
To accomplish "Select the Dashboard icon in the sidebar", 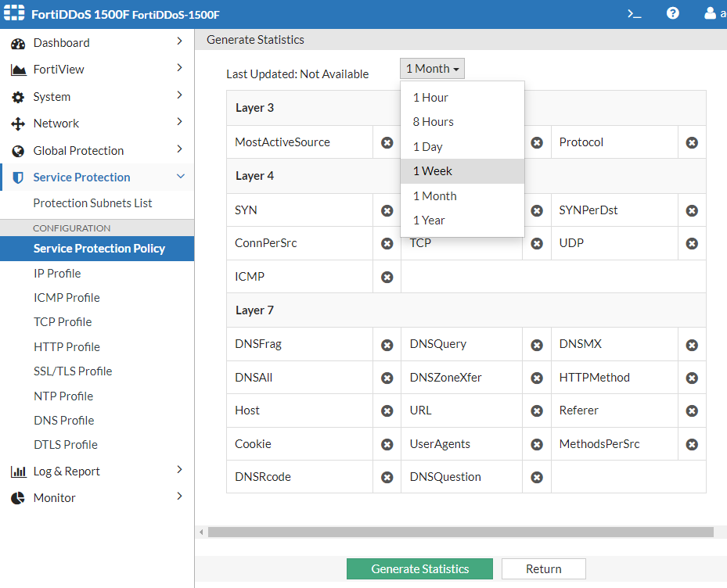I will click(x=63, y=43).
